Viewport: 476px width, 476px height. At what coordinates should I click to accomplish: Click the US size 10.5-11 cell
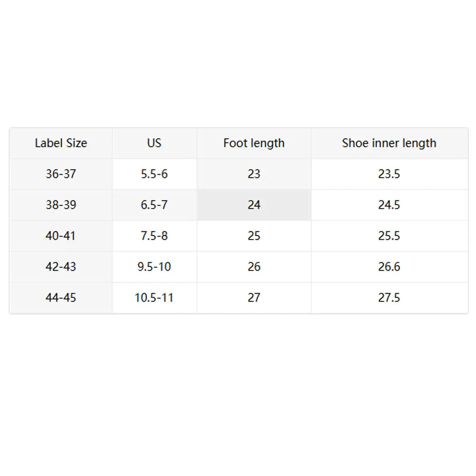tap(155, 298)
